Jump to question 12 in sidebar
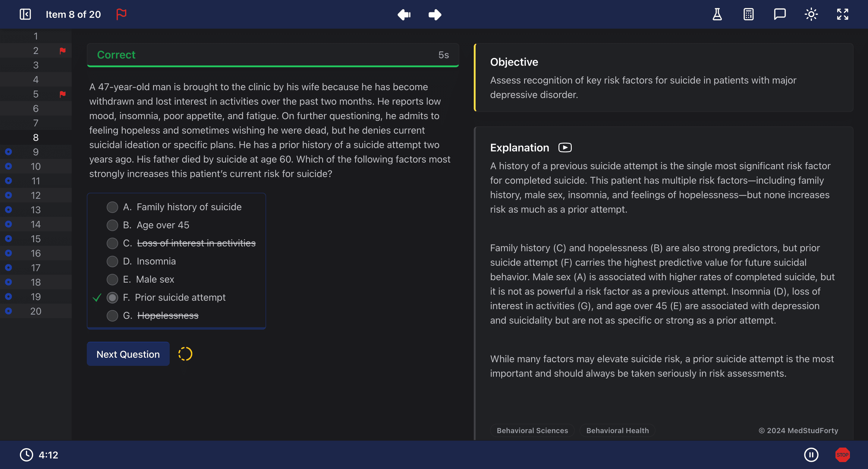 coord(36,195)
